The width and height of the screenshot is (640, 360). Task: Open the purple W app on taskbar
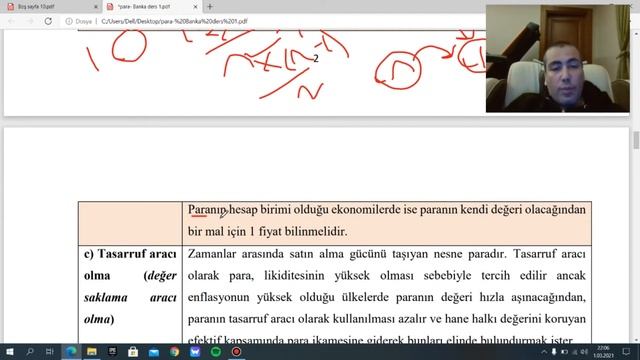tap(195, 351)
